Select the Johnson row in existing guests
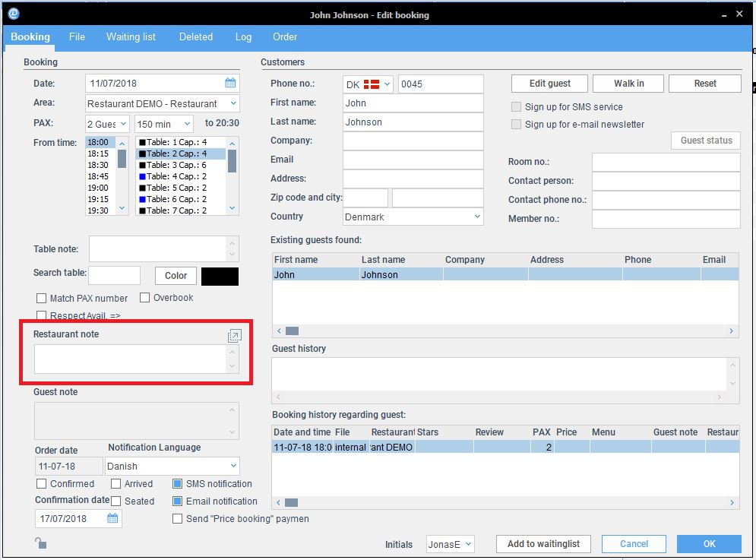 [505, 275]
